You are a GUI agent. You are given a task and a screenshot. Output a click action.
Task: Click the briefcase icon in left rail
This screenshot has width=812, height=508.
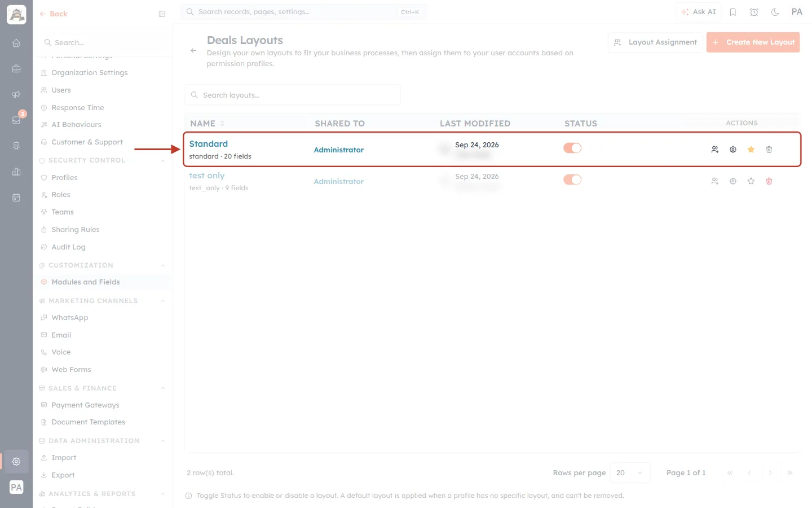pyautogui.click(x=16, y=69)
